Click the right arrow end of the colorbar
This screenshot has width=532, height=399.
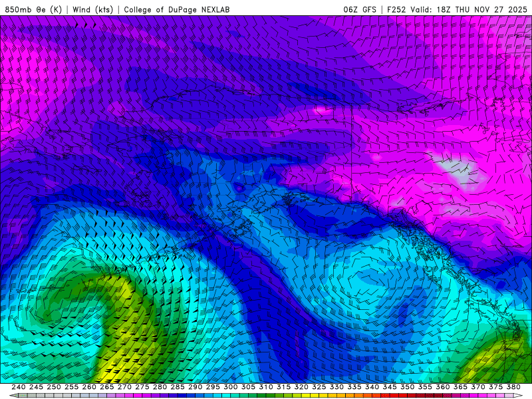click(519, 396)
